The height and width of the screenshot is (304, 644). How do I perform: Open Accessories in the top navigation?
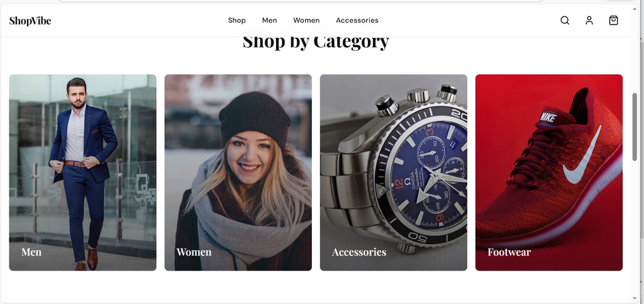[x=357, y=20]
